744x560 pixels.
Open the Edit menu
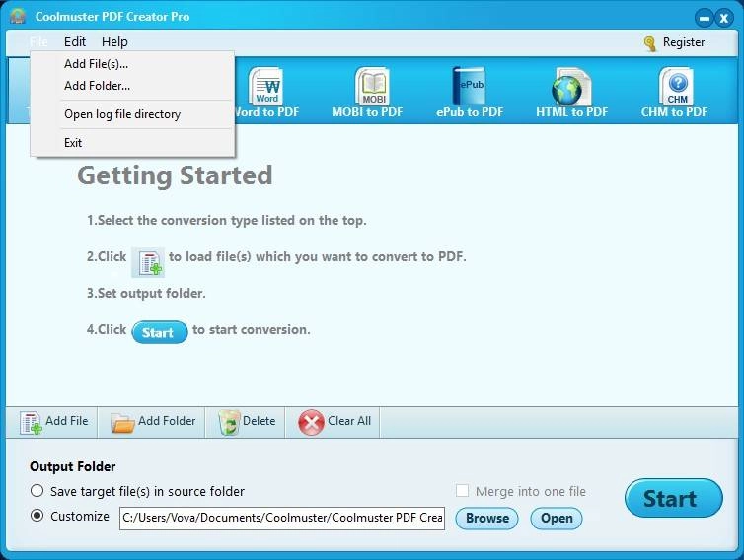[x=75, y=41]
